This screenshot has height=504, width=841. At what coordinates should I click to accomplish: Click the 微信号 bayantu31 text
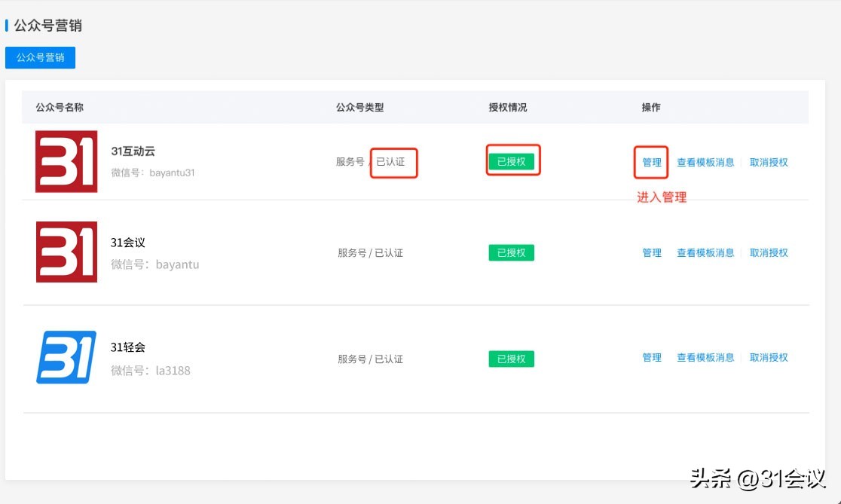pyautogui.click(x=153, y=173)
